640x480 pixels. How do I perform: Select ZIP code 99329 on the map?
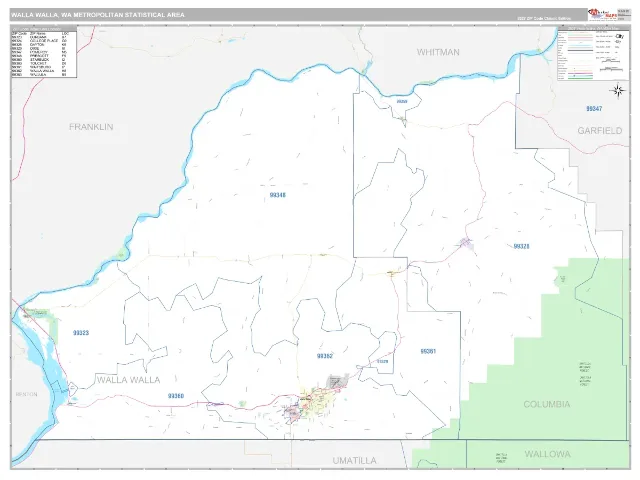[382, 361]
